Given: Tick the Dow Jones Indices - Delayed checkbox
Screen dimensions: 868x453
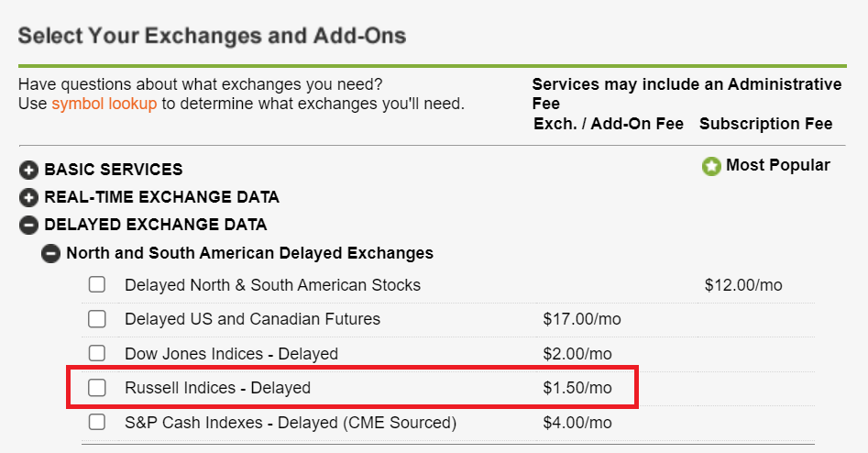Looking at the screenshot, I should pos(97,353).
